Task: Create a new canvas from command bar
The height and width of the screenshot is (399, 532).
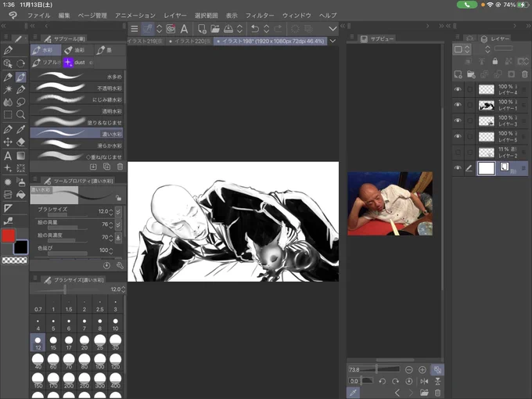Action: pos(202,29)
